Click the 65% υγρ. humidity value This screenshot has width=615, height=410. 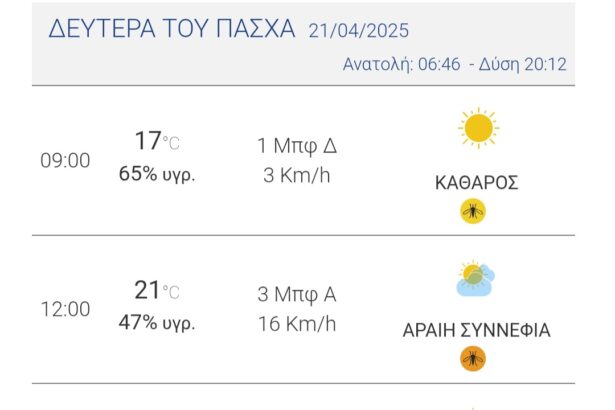point(157,173)
